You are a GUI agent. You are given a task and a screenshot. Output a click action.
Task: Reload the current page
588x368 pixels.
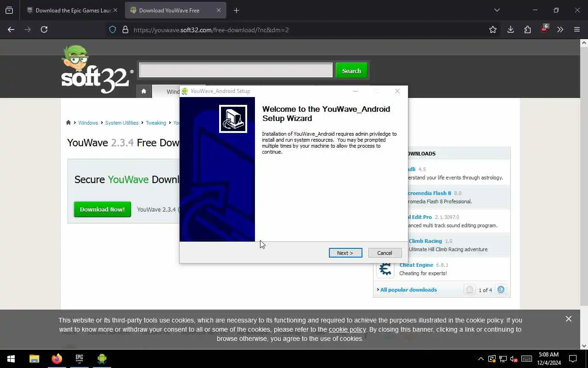click(x=44, y=29)
